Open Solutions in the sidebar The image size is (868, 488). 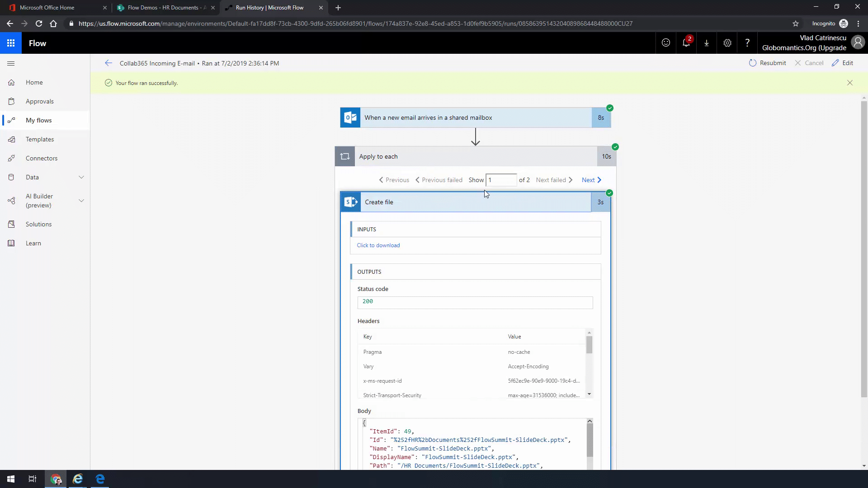(38, 224)
